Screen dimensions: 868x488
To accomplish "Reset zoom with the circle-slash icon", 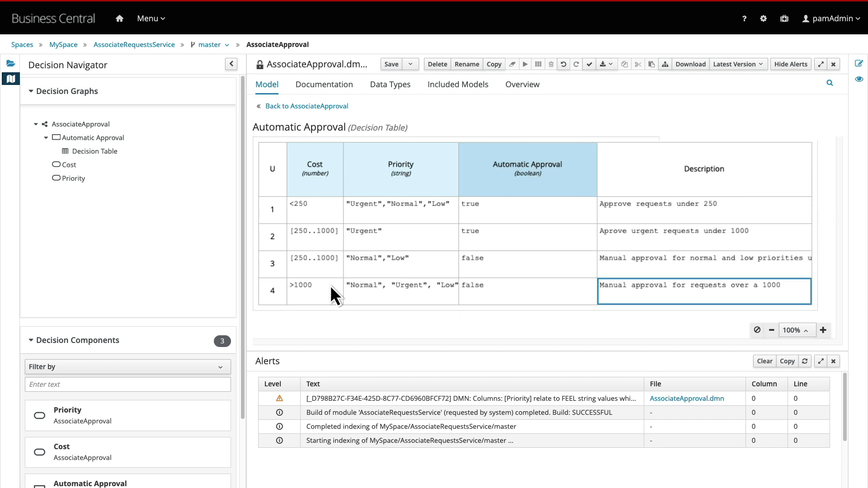I will coord(757,330).
